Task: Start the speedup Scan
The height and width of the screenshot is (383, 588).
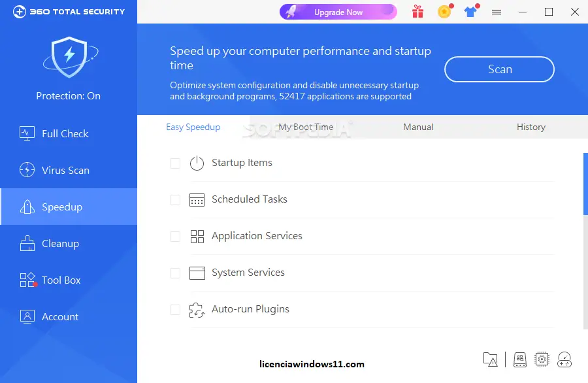Action: [x=500, y=69]
